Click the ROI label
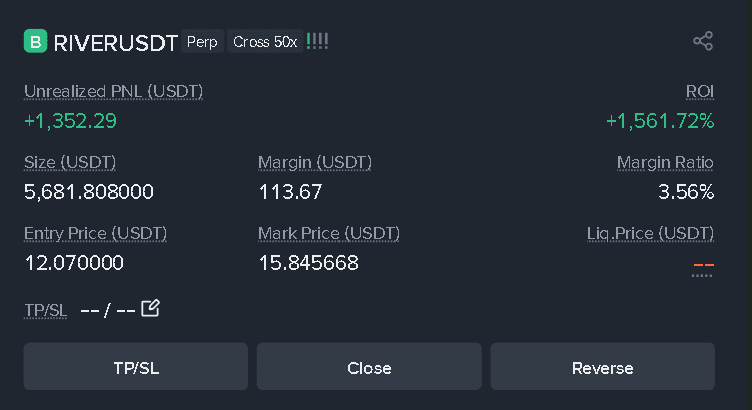 coord(700,91)
